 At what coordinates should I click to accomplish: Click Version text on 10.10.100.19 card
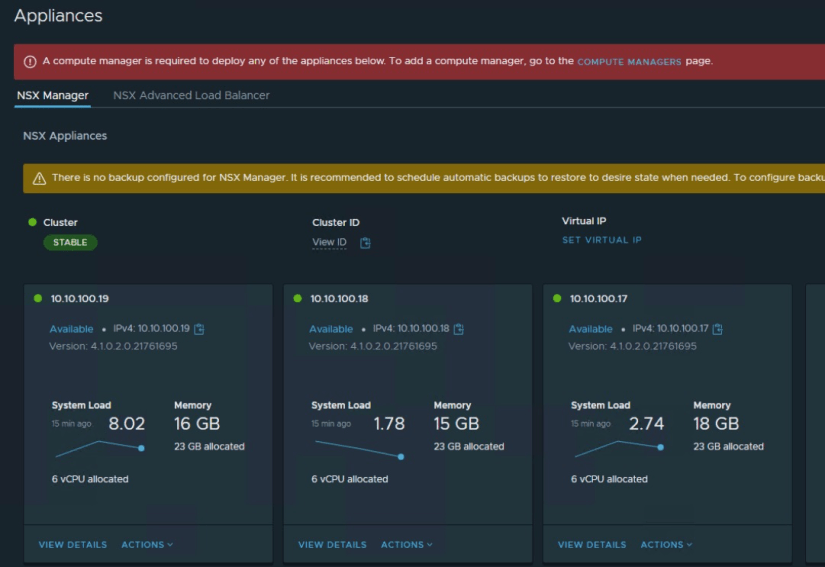(x=113, y=346)
